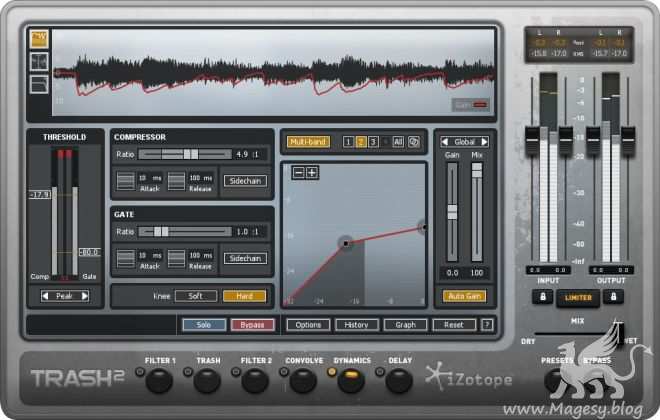Click the compressor Release control icon

(x=176, y=181)
